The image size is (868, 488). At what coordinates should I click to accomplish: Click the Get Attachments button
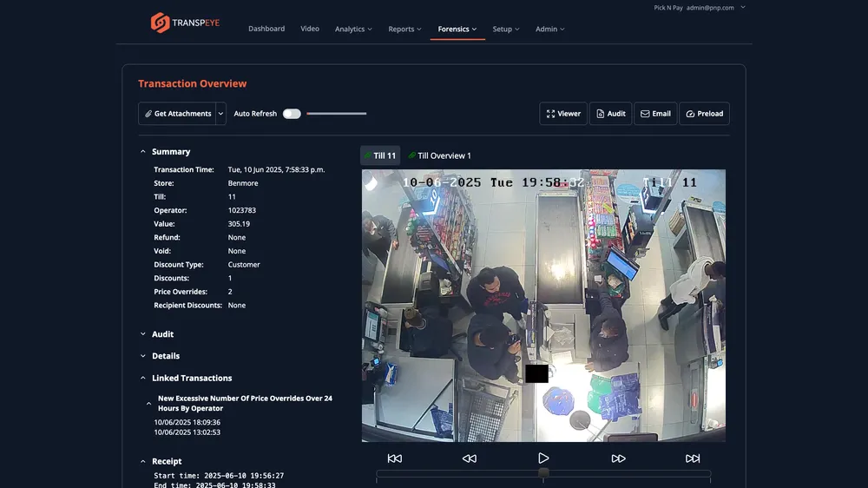tap(177, 114)
